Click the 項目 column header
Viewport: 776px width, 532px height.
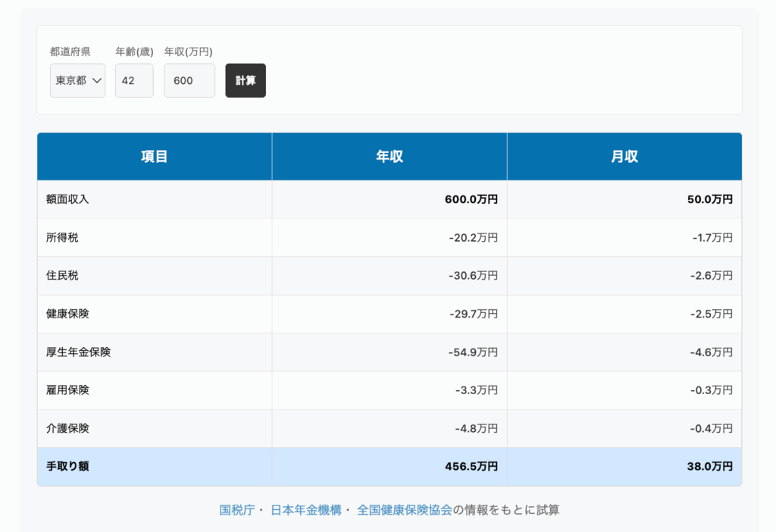[x=155, y=157]
